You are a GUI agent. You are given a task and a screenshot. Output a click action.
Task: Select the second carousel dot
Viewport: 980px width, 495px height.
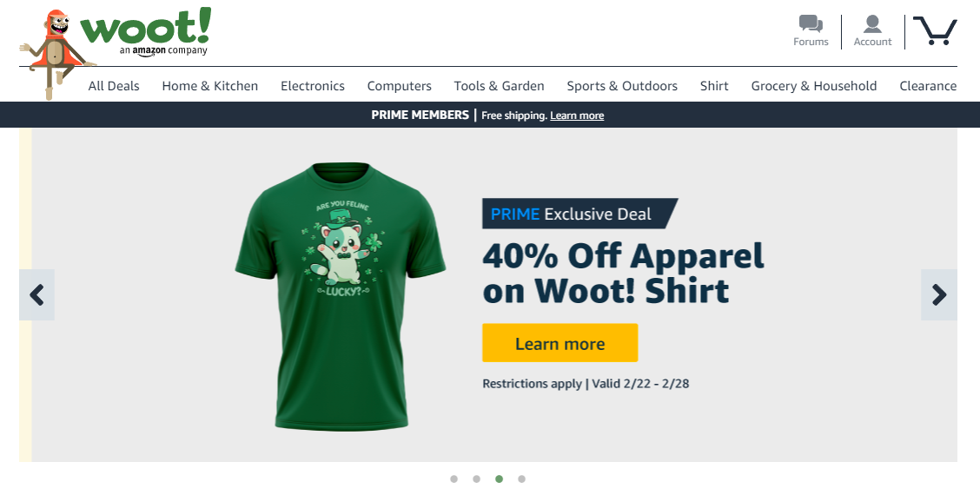(476, 479)
